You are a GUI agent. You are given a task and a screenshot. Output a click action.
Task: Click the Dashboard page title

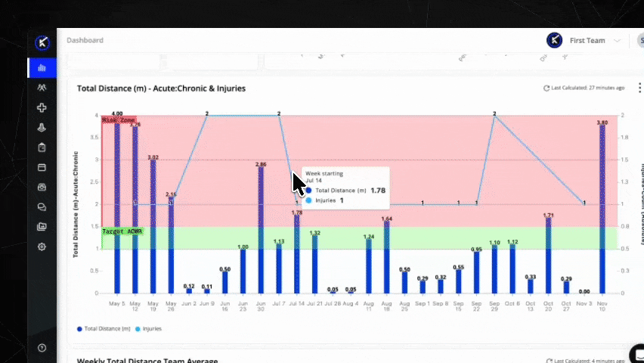point(85,40)
